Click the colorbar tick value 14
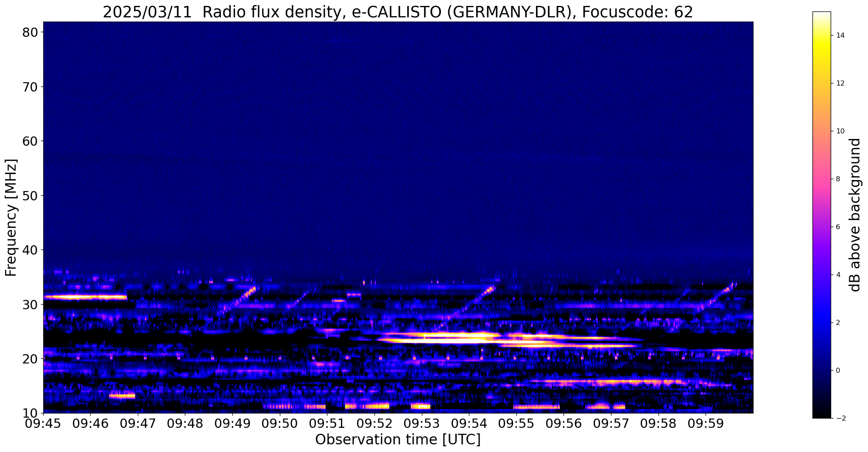Image resolution: width=868 pixels, height=452 pixels. coord(840,36)
